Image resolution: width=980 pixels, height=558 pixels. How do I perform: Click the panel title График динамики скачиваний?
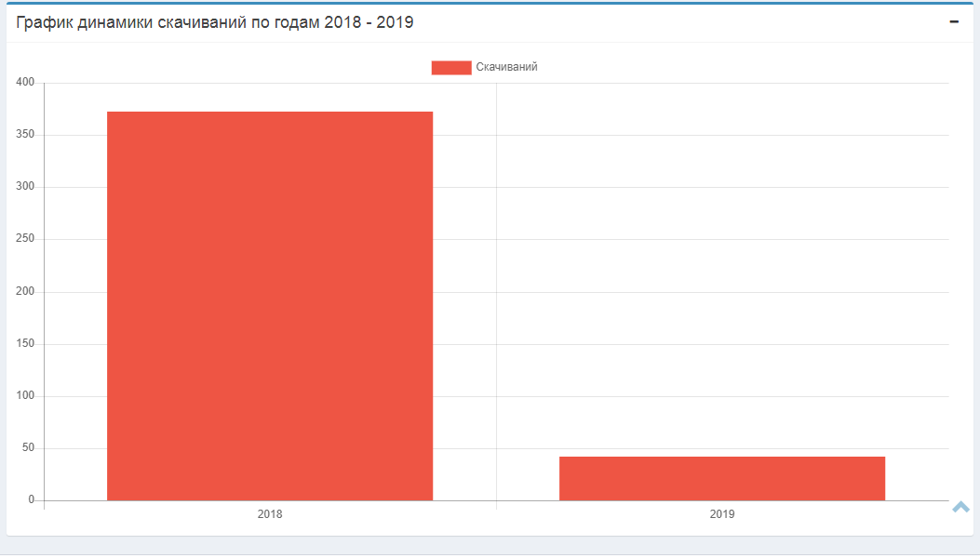coord(215,23)
